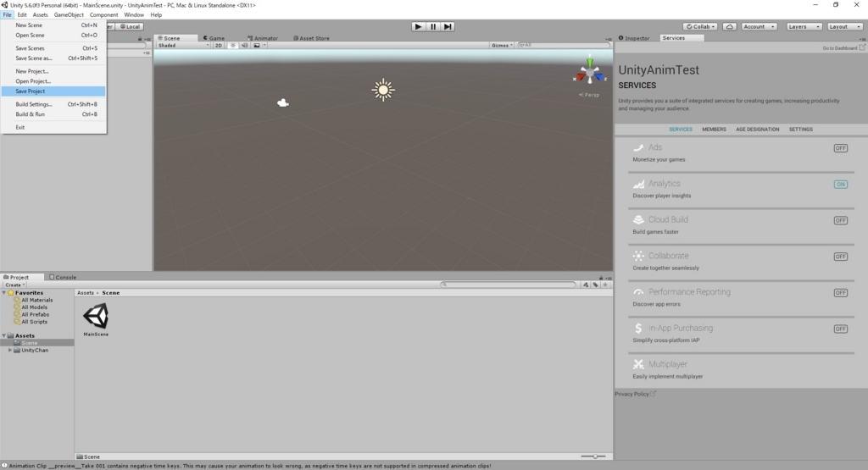
Task: Click the Save search star icon
Action: [605, 285]
